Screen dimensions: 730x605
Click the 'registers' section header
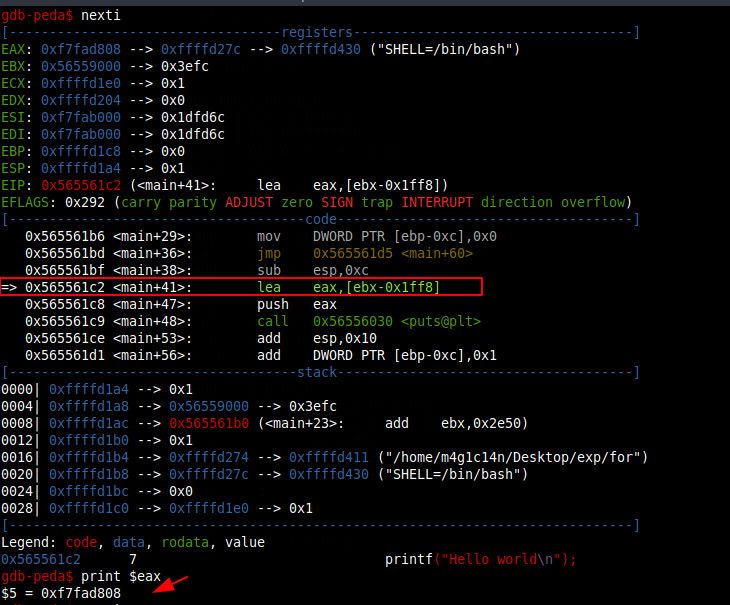pyautogui.click(x=317, y=32)
